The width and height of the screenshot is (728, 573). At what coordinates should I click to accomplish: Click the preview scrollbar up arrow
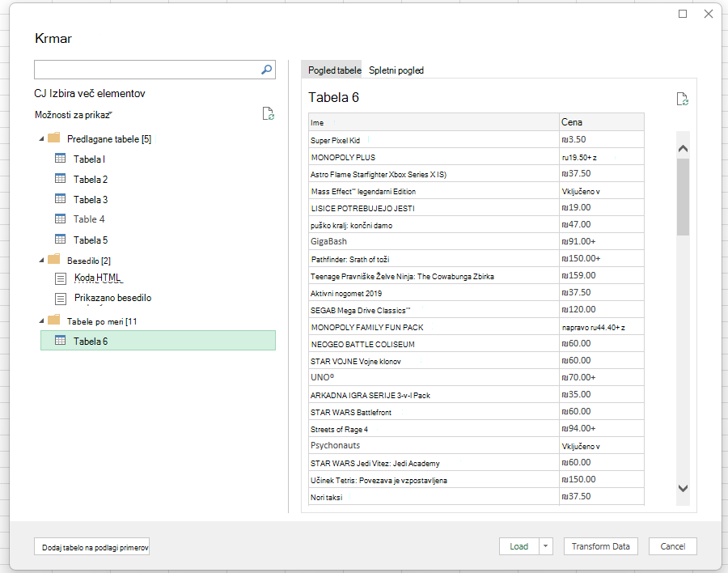pos(683,149)
